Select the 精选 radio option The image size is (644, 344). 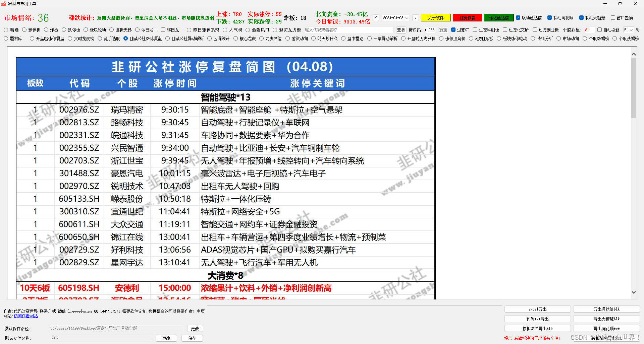6,30
